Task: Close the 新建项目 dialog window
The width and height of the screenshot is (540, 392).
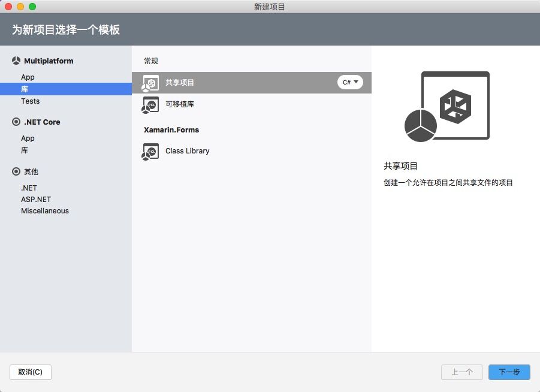Action: 8,7
